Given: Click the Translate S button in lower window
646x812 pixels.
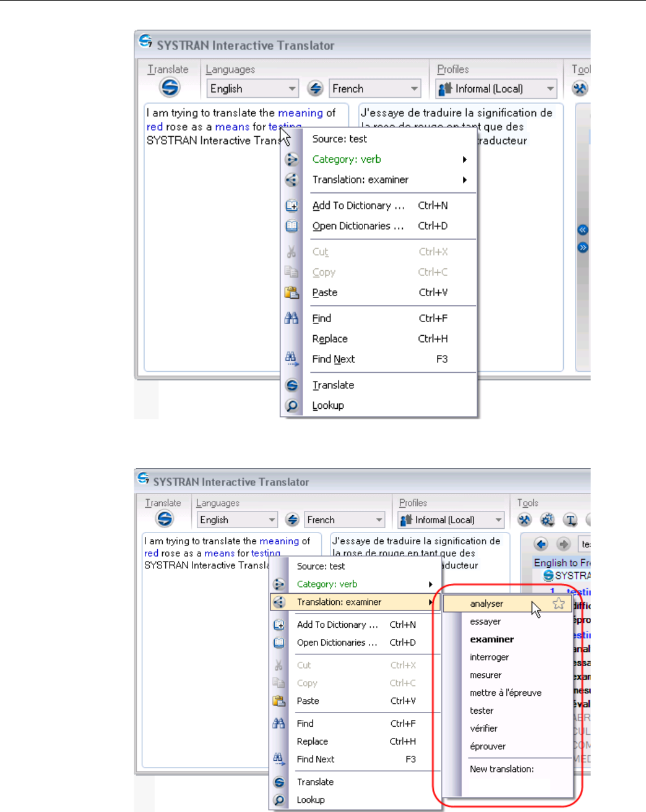Looking at the screenshot, I should point(165,519).
